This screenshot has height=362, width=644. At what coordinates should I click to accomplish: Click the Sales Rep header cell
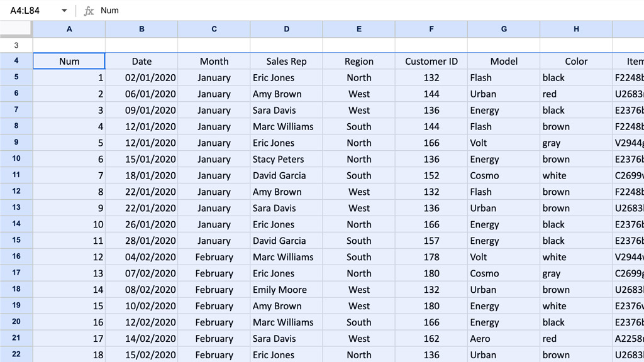point(286,62)
